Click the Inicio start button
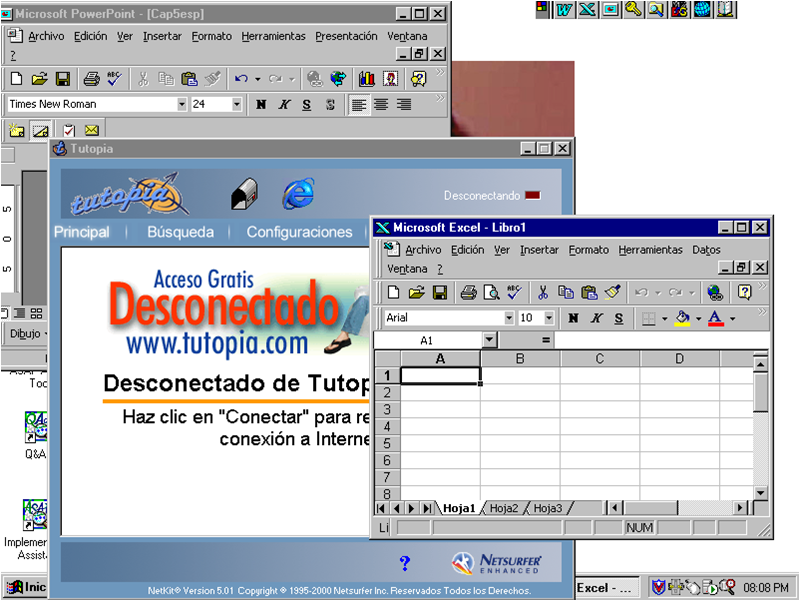The image size is (800, 601). point(26,588)
